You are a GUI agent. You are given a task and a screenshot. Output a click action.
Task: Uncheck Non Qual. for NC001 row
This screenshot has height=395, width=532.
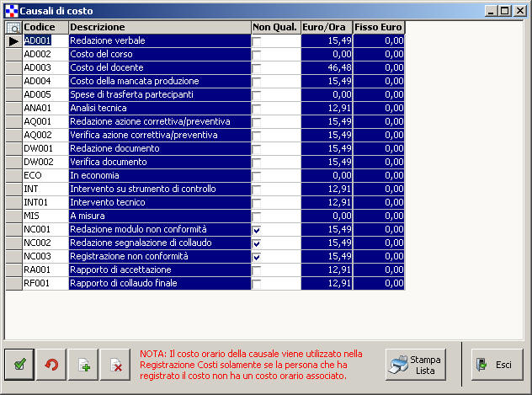click(x=257, y=230)
